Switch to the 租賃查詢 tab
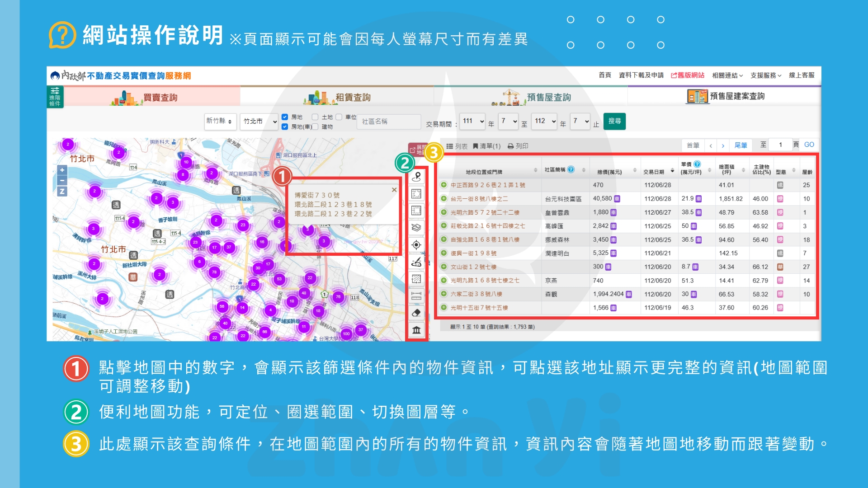The image size is (868, 488). tap(337, 97)
